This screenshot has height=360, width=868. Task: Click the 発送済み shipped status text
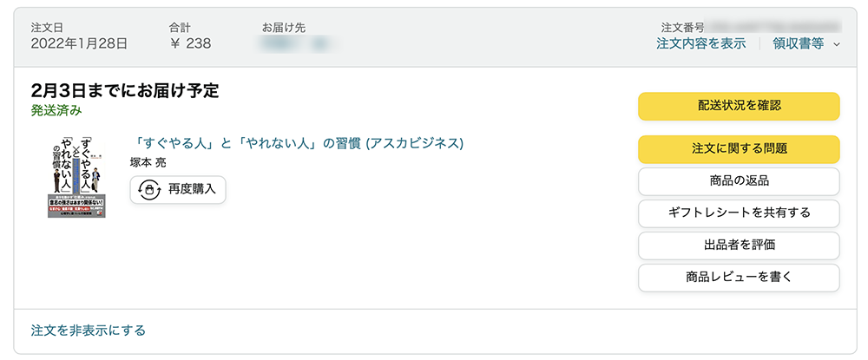[56, 110]
